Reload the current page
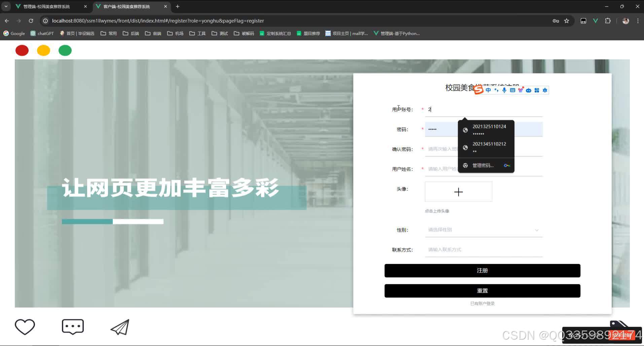644x346 pixels. [x=31, y=21]
